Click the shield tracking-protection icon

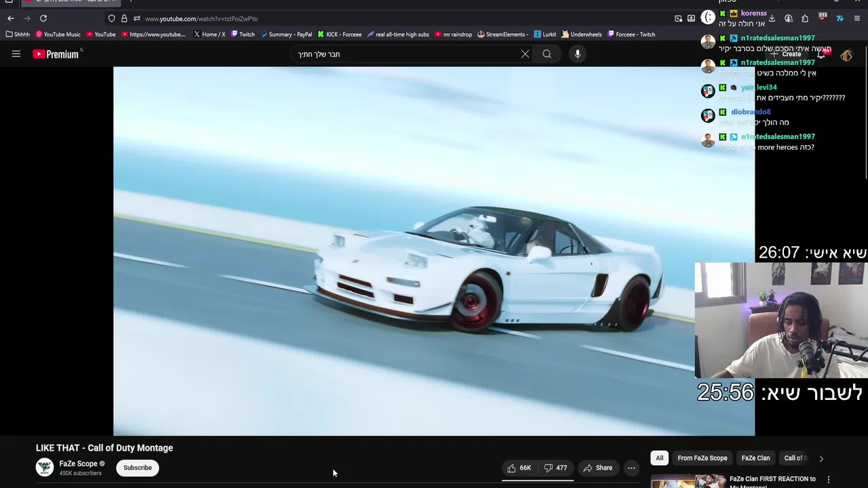pos(111,19)
